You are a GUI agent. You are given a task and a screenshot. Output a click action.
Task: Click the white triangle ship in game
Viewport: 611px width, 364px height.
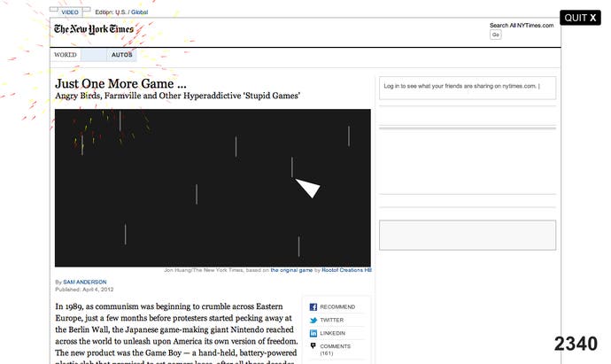click(308, 188)
